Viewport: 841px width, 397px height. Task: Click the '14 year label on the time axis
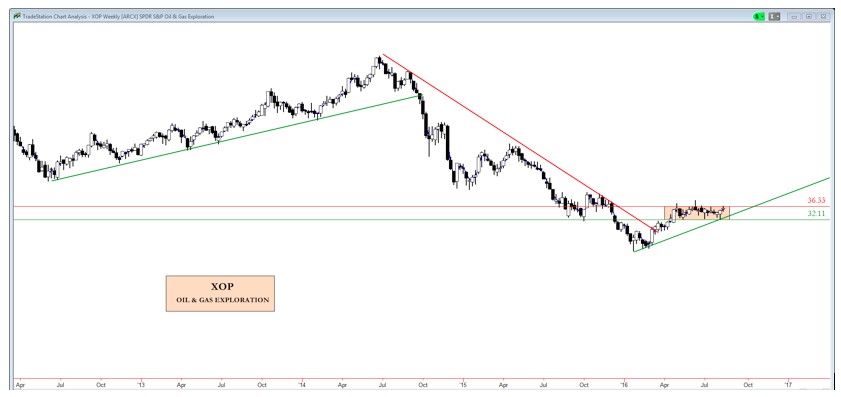point(302,385)
